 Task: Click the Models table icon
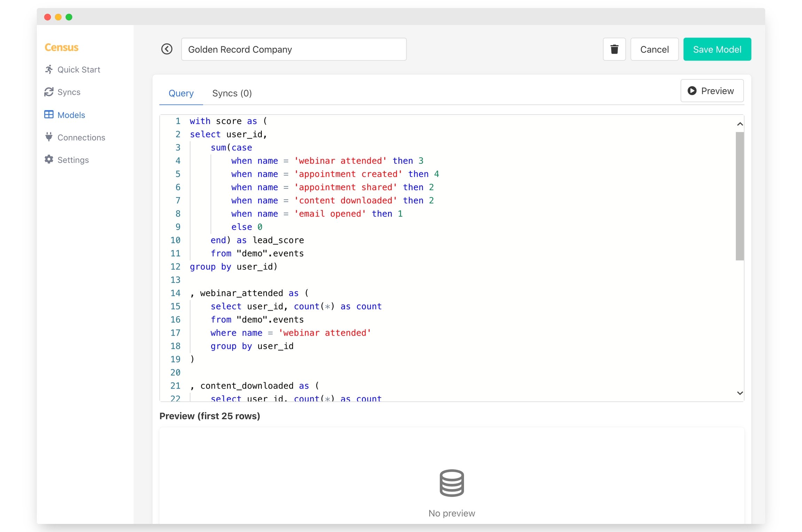coord(49,115)
